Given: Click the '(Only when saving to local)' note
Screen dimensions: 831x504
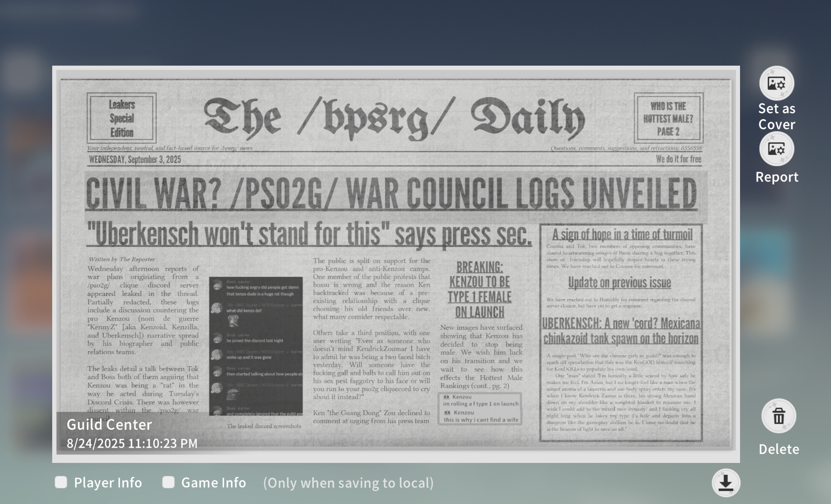Looking at the screenshot, I should coord(348,483).
